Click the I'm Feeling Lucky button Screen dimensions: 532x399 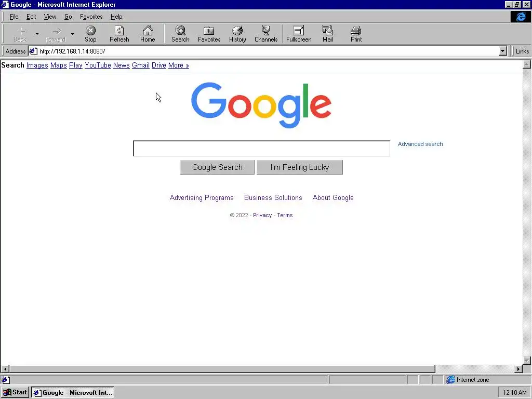(300, 167)
